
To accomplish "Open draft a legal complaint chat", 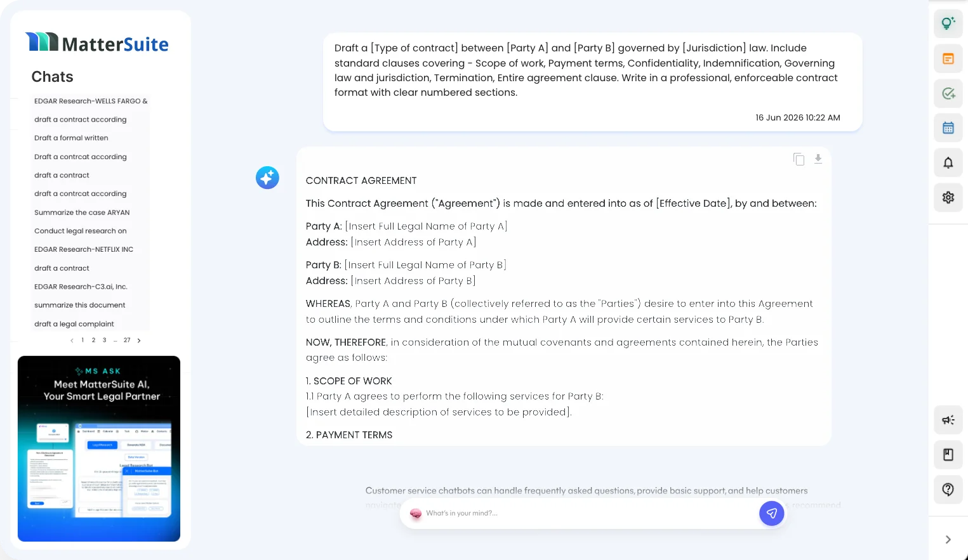I will coord(74,323).
